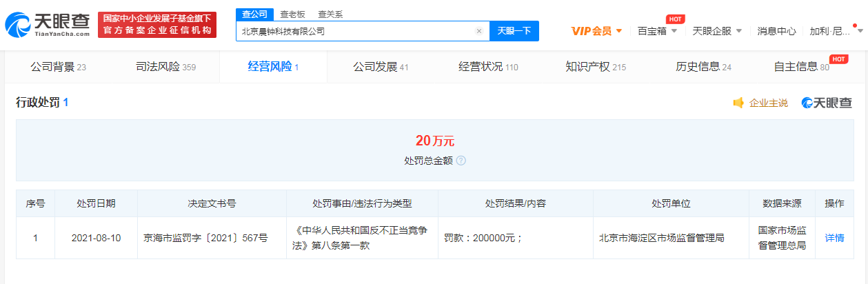Click the 处罚单位 column header
The width and height of the screenshot is (868, 284).
[671, 204]
